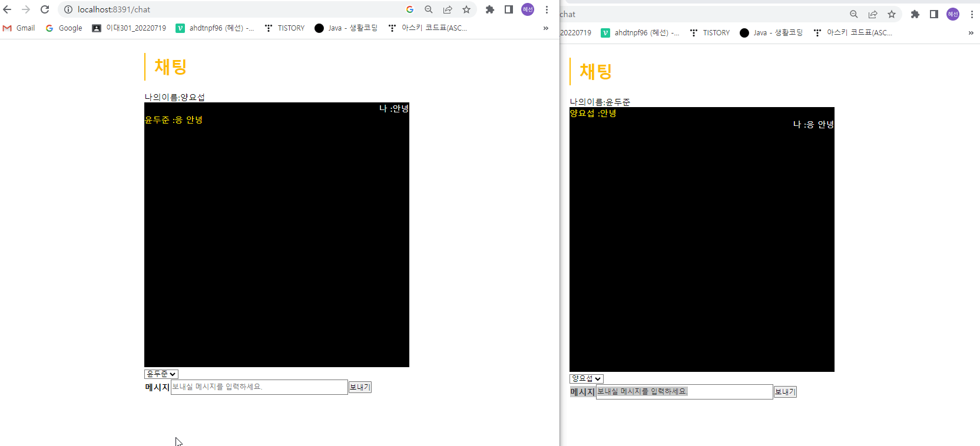This screenshot has height=446, width=980.
Task: Open recipient dropdown showing 양요섭
Action: 587,379
